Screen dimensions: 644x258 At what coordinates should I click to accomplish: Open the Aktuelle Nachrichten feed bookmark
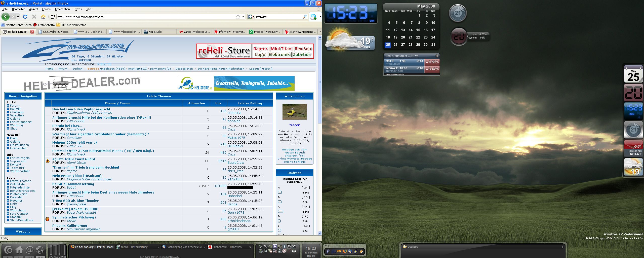(x=71, y=25)
